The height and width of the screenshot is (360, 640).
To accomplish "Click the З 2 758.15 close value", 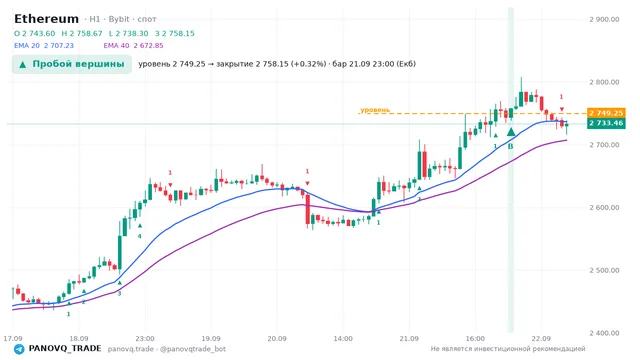I will tap(175, 33).
